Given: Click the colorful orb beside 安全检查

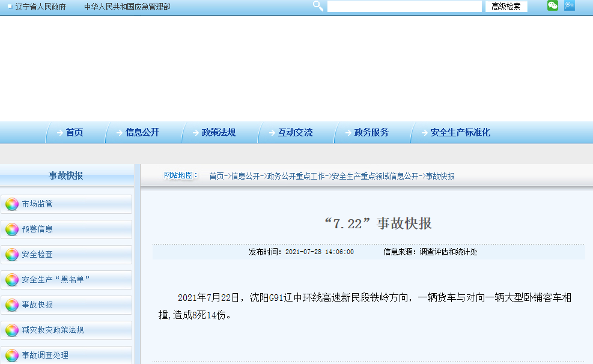Looking at the screenshot, I should (x=12, y=255).
